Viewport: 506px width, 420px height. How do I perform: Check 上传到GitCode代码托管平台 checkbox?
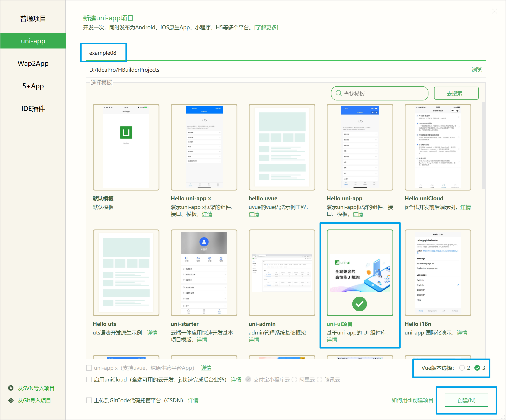click(89, 400)
